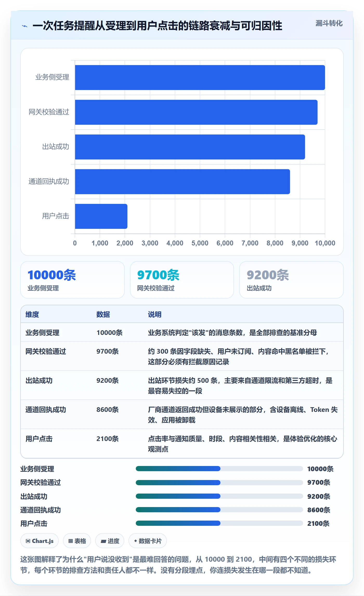Click the 用户点击 row label in the table
This screenshot has width=364, height=596.
coord(39,439)
